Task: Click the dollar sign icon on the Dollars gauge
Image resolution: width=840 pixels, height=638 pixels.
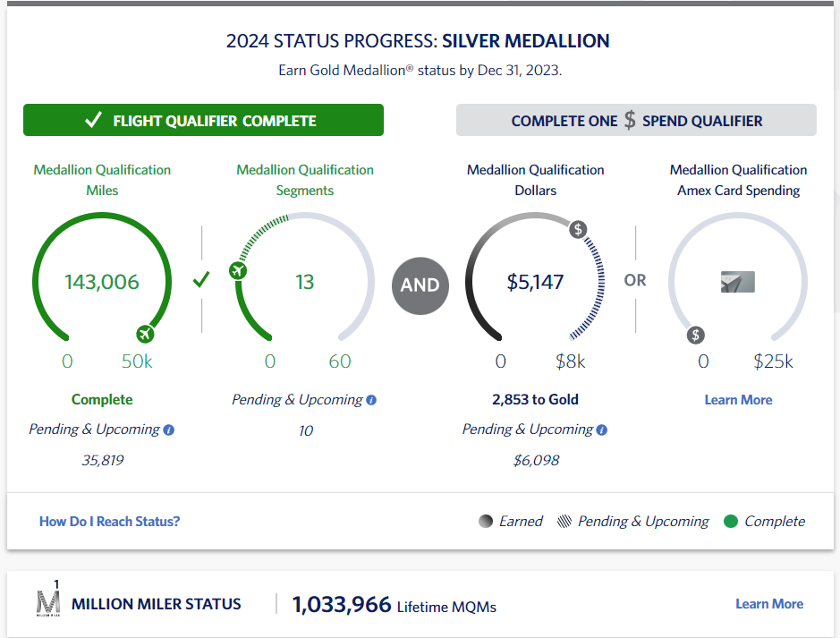Action: tap(579, 229)
